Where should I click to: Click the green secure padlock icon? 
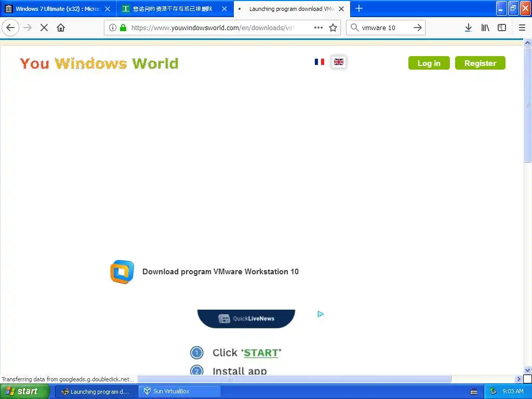[123, 28]
